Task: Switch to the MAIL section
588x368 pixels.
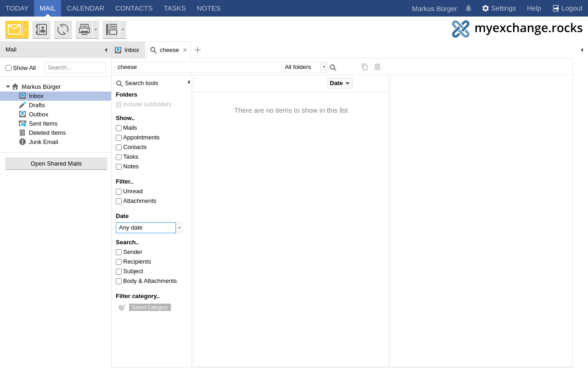Action: pos(47,8)
